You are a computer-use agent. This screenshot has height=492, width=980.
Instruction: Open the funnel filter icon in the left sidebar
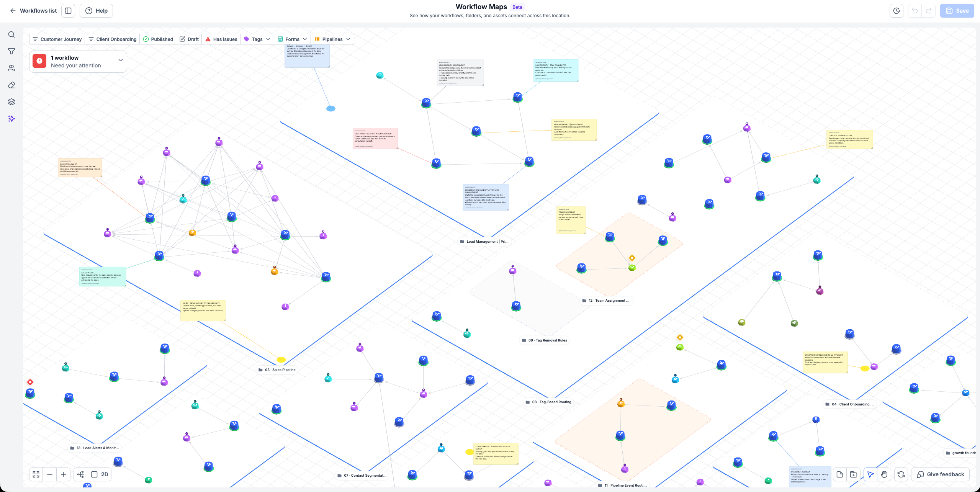pyautogui.click(x=11, y=51)
